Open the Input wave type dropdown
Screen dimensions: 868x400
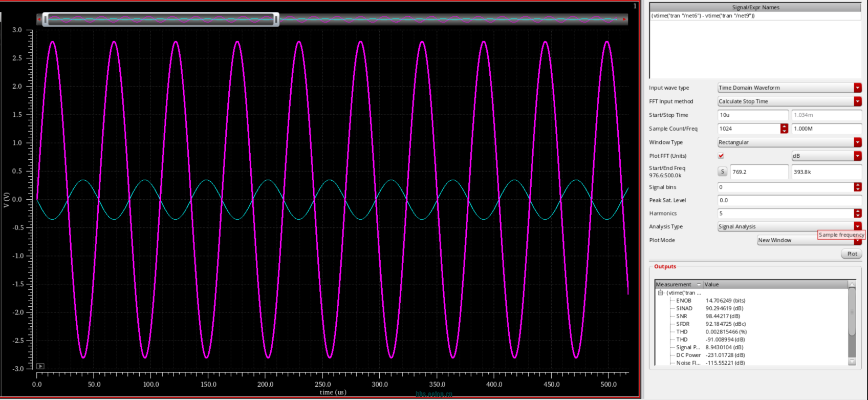[789, 88]
